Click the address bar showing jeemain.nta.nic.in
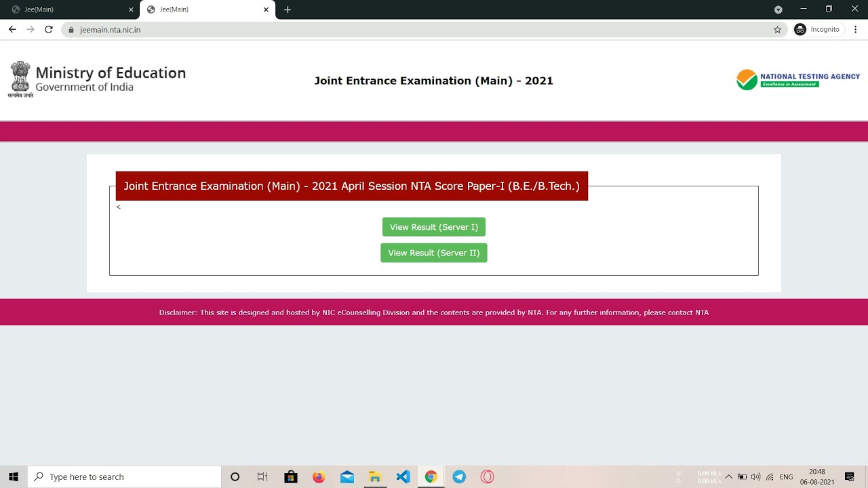Viewport: 868px width, 488px height. [x=424, y=30]
